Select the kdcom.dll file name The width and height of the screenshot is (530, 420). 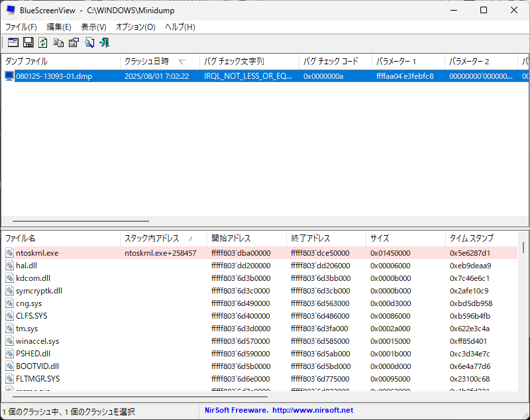point(33,278)
